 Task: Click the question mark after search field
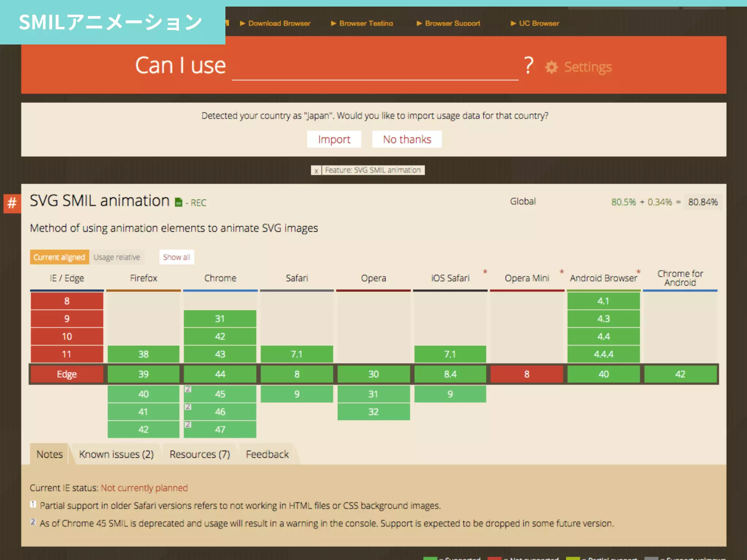click(x=529, y=66)
